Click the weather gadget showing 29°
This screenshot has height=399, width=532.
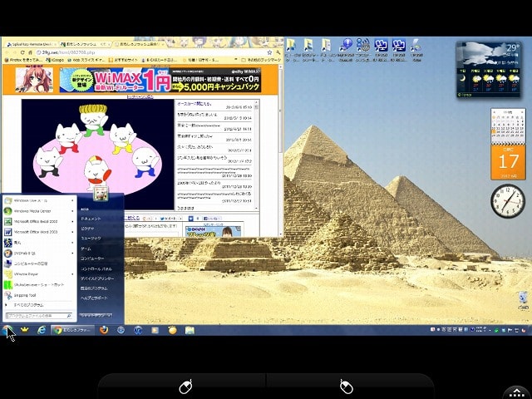coord(488,70)
